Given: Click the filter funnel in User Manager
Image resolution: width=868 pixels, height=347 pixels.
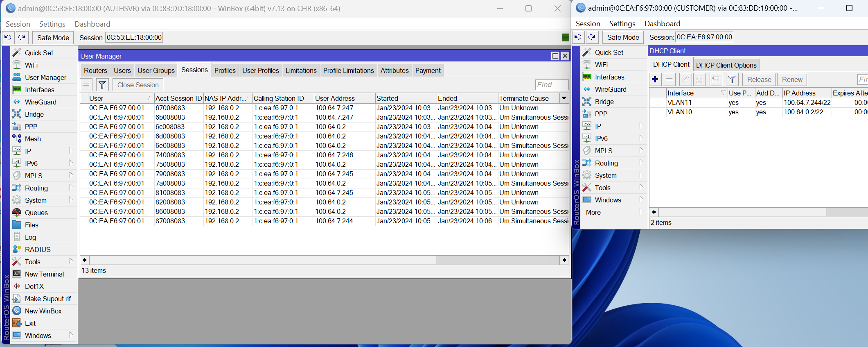Looking at the screenshot, I should [102, 85].
